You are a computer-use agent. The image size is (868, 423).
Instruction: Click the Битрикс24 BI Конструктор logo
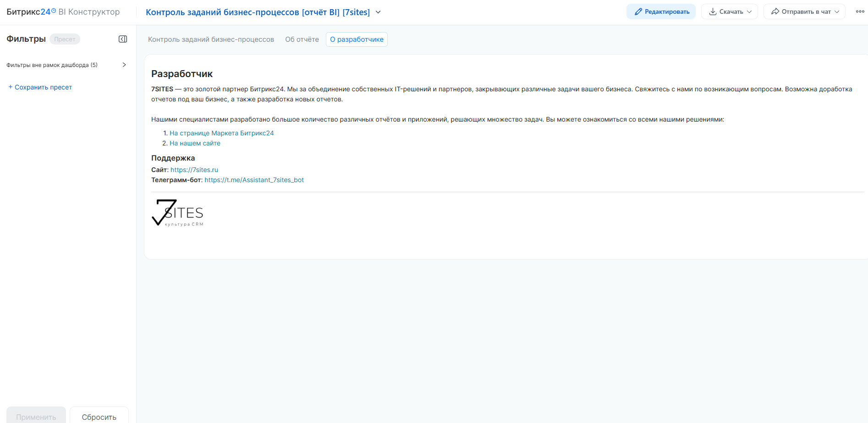pyautogui.click(x=63, y=12)
